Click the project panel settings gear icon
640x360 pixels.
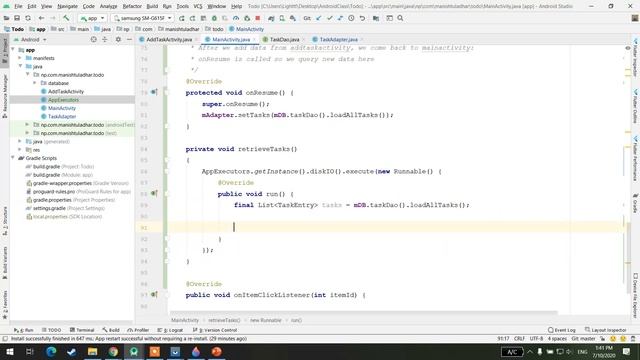coord(118,40)
